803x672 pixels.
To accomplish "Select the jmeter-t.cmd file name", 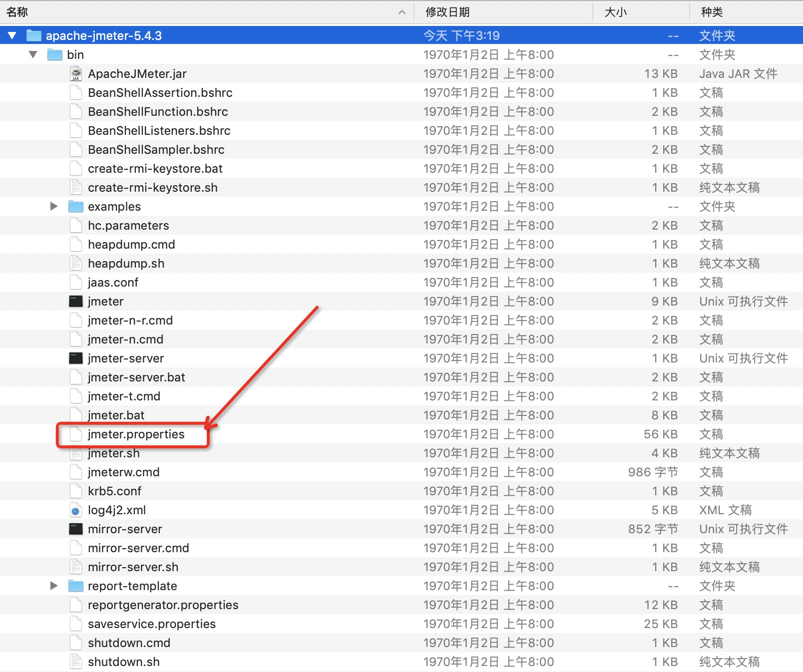I will pos(124,396).
